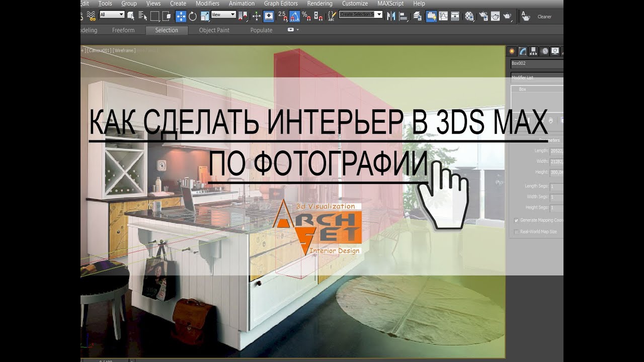The width and height of the screenshot is (644, 362).
Task: Open the Animation menu
Action: coord(242,4)
